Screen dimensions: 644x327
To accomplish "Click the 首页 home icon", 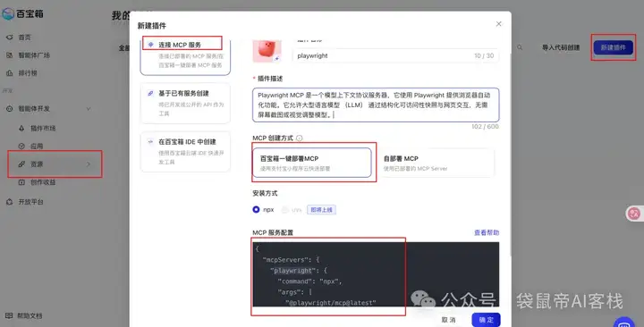I will (x=10, y=38).
